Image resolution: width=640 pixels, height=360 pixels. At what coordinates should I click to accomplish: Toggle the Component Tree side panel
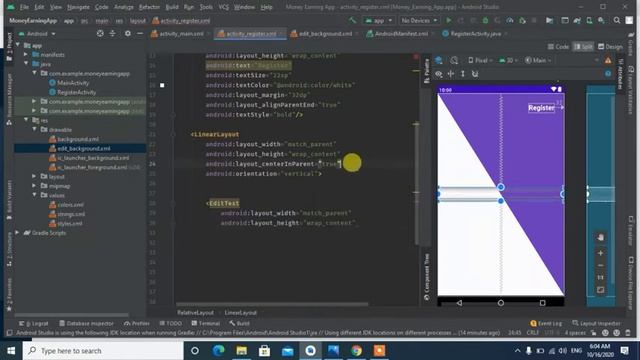pyautogui.click(x=427, y=277)
